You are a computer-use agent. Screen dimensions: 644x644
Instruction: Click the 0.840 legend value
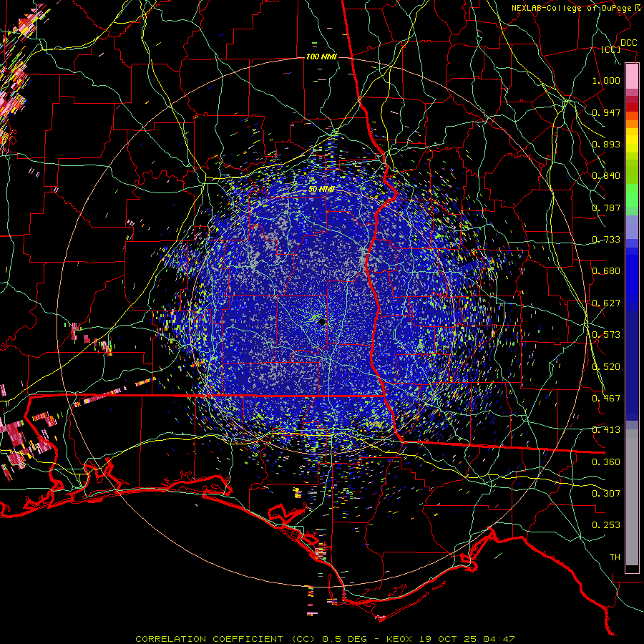coord(606,176)
